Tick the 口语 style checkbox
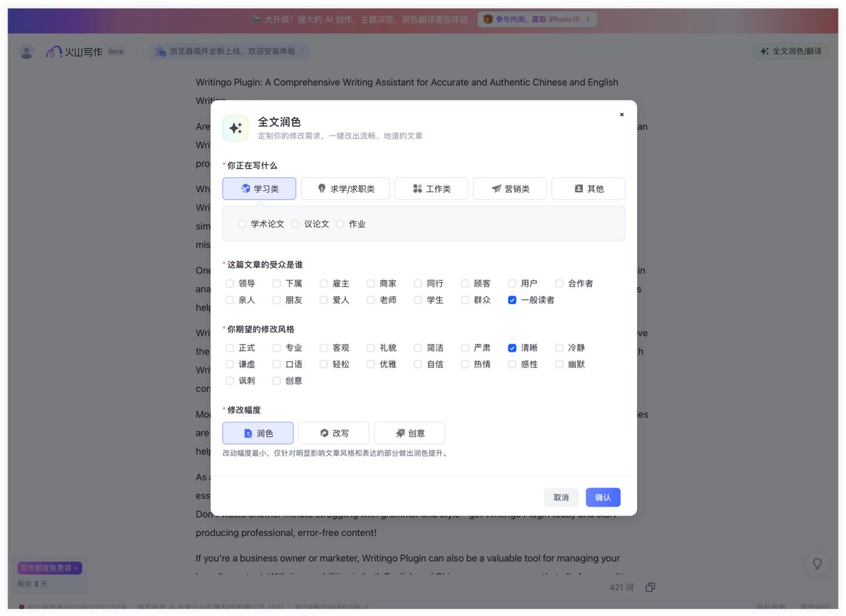The image size is (846, 616). [277, 365]
